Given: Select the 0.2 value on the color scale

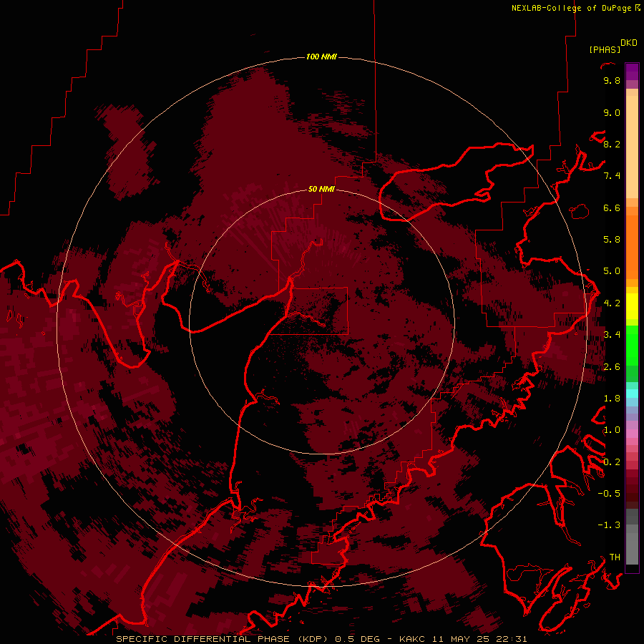Looking at the screenshot, I should click(x=612, y=462).
